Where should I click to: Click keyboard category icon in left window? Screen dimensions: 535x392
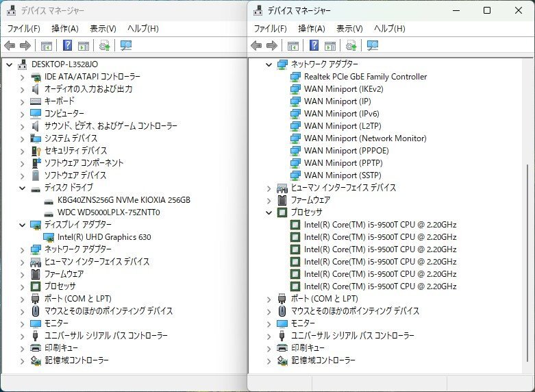point(36,101)
